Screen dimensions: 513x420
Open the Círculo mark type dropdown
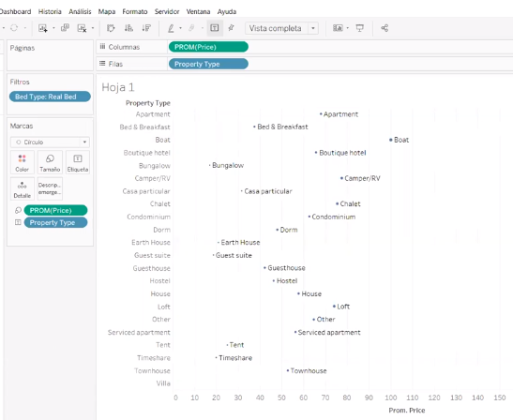click(x=50, y=142)
